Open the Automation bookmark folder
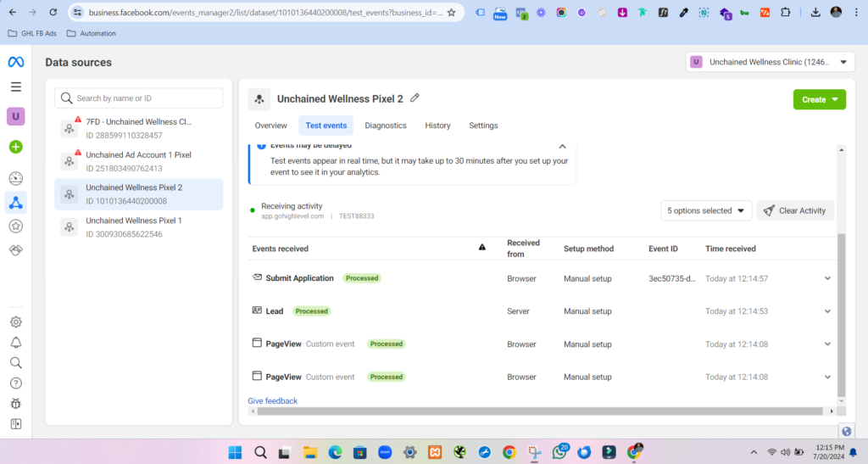 (92, 33)
